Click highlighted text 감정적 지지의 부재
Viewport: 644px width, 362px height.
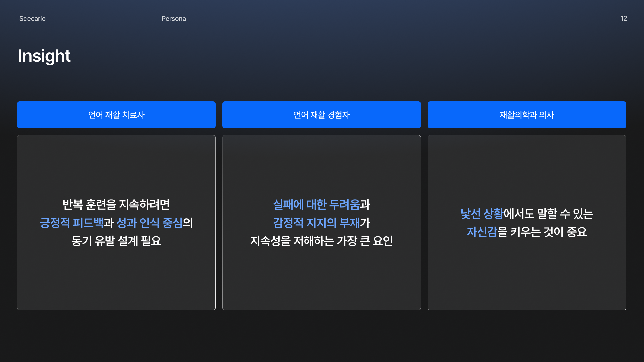[316, 223]
